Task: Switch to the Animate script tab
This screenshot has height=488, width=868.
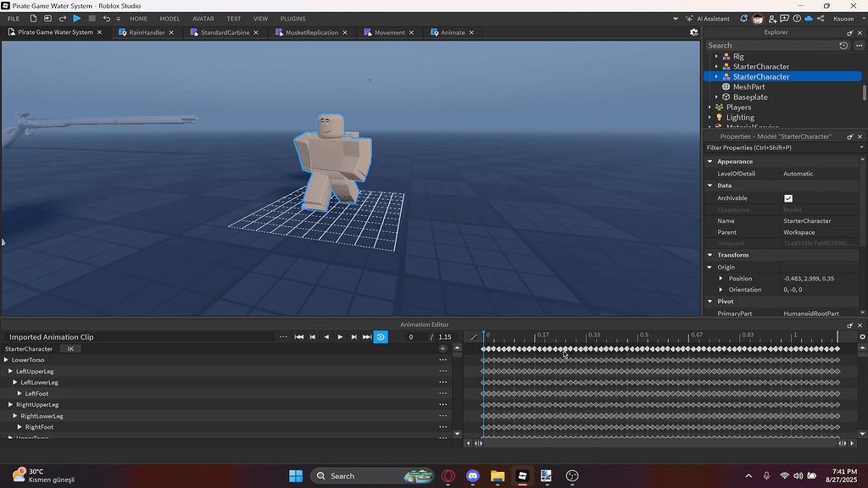Action: pos(453,32)
